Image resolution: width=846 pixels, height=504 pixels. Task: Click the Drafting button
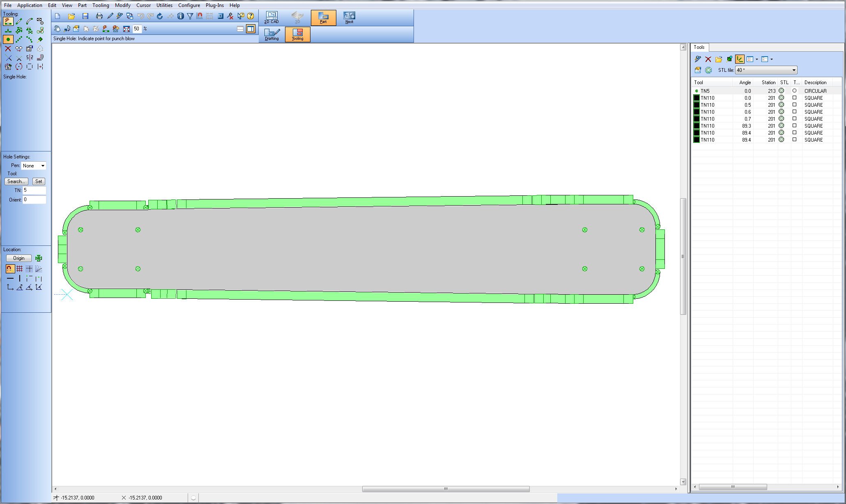[x=272, y=34]
